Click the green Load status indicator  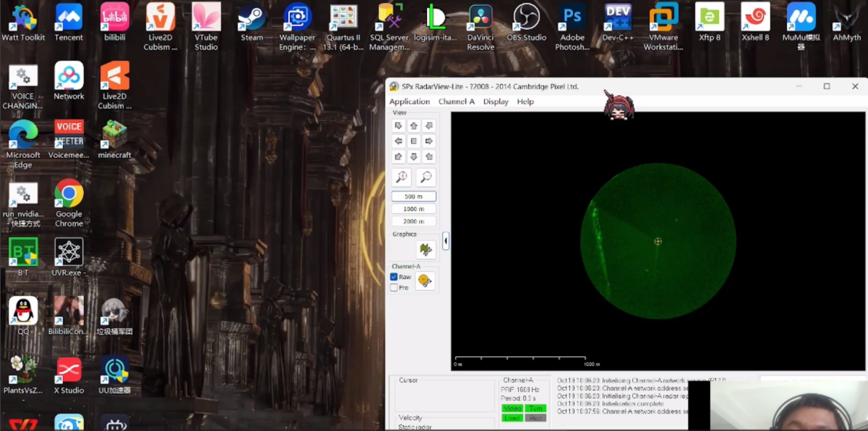pyautogui.click(x=512, y=418)
